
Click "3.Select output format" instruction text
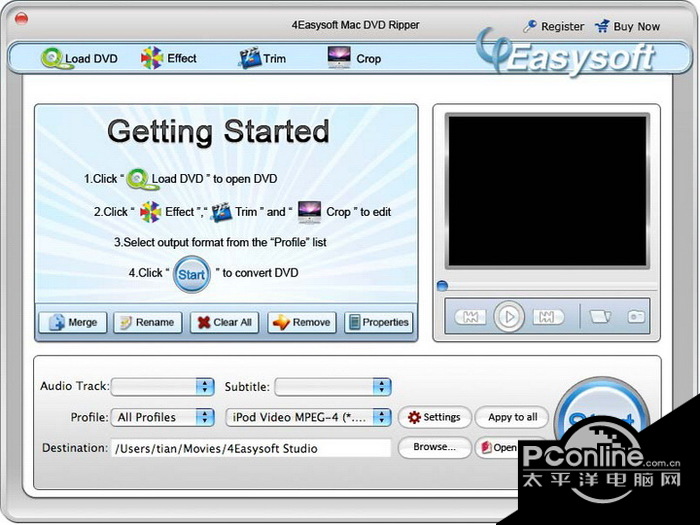220,242
